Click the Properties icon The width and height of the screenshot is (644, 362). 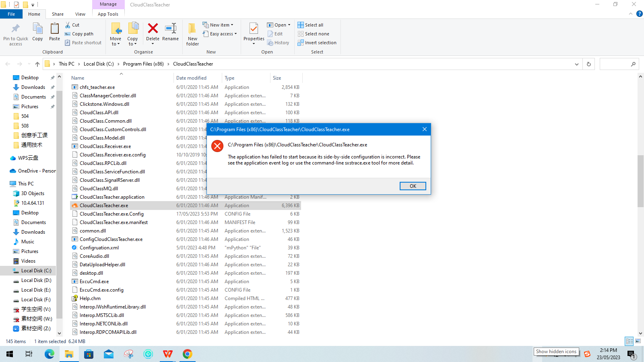point(254,29)
